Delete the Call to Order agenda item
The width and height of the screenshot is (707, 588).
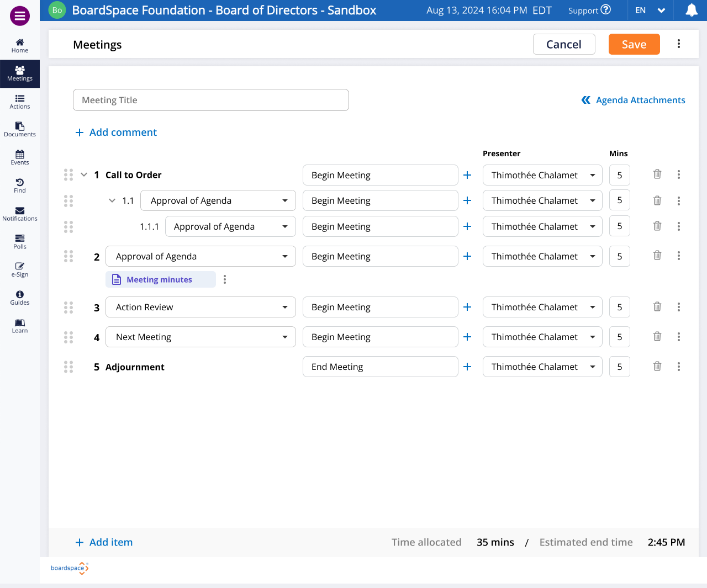657,174
